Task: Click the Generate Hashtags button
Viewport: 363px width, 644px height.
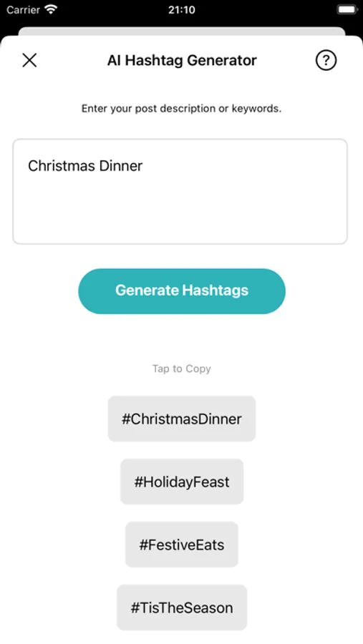Action: (182, 291)
